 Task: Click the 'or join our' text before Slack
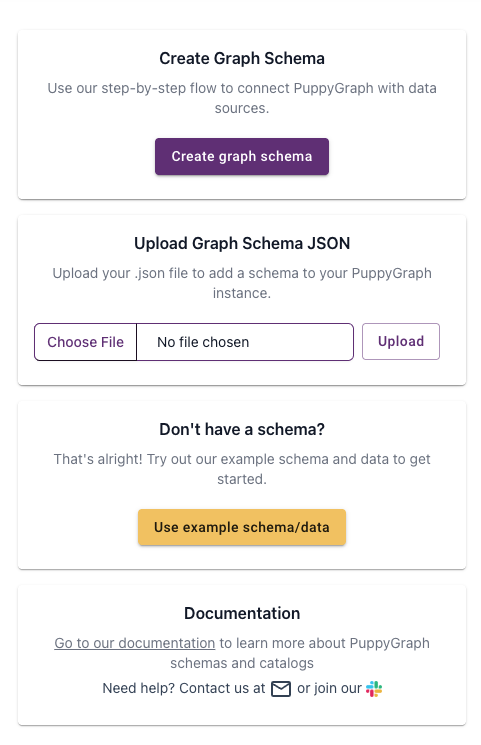coord(329,688)
